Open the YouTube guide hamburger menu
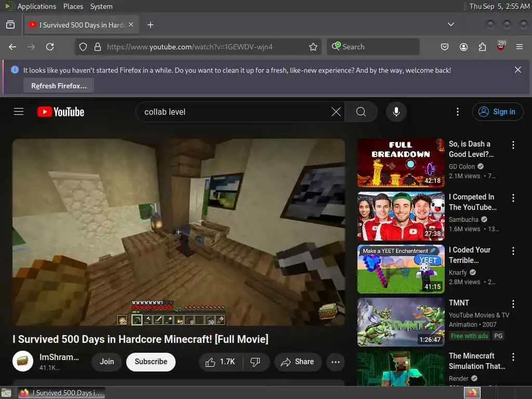Viewport: 532px width, 399px height. 19,112
